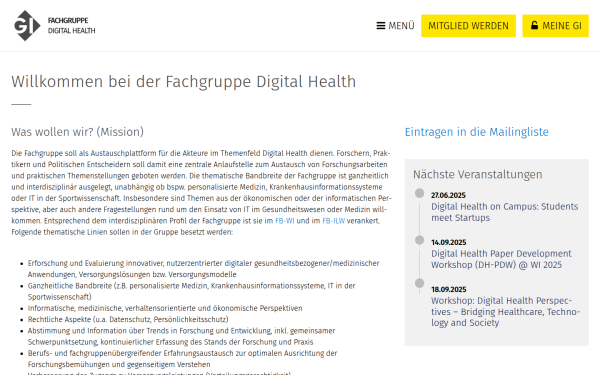Click the heading Nächste Veranstaltungen

[478, 174]
